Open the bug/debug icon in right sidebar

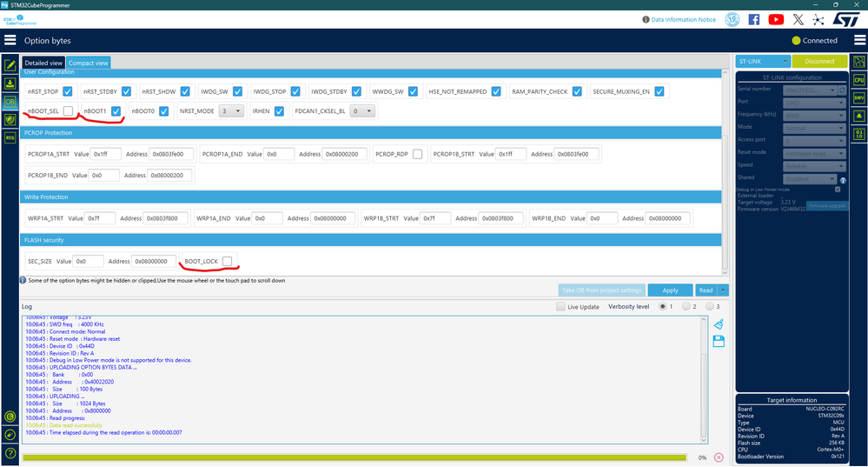pyautogui.click(x=859, y=116)
